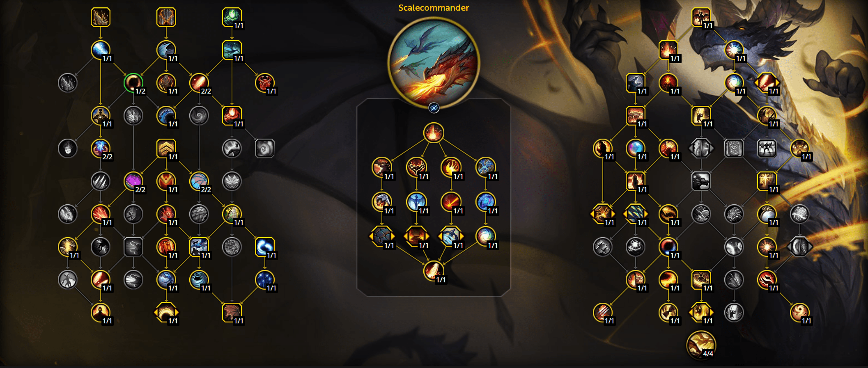Select the rainbow orb talent node
868x368 pixels.
635,149
